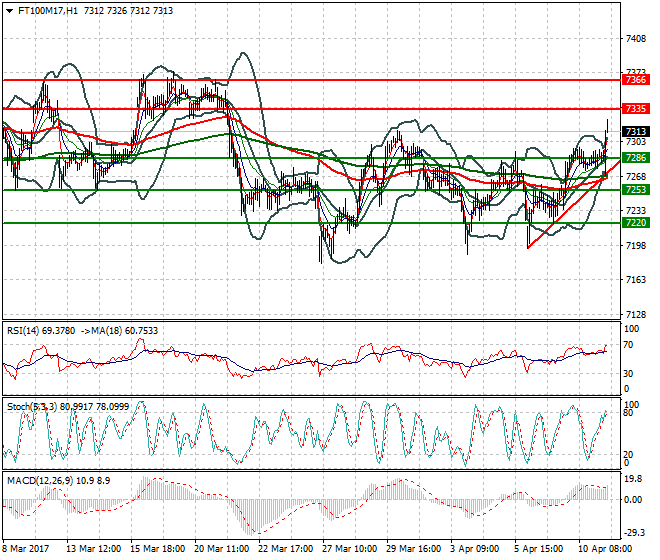The width and height of the screenshot is (660, 560).
Task: Click the 7128 price scale value
Action: point(636,315)
